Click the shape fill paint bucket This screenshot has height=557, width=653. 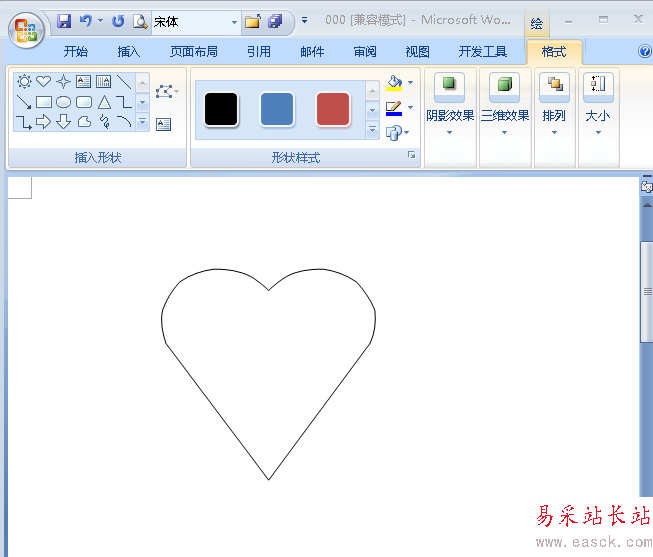coord(394,83)
